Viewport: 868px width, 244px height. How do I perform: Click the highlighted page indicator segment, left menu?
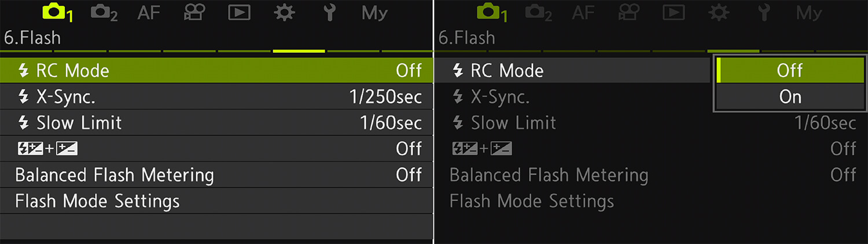tap(299, 51)
